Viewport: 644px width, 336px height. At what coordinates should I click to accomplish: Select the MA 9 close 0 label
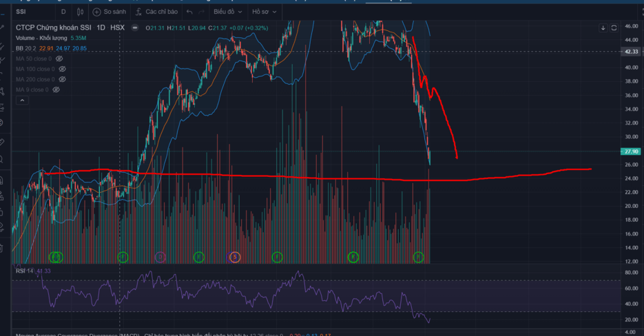[32, 90]
